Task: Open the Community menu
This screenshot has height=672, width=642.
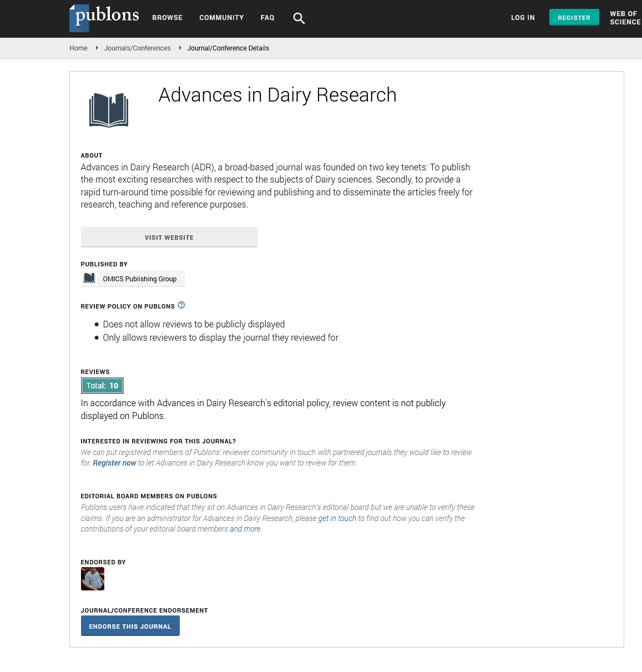Action: 221,18
